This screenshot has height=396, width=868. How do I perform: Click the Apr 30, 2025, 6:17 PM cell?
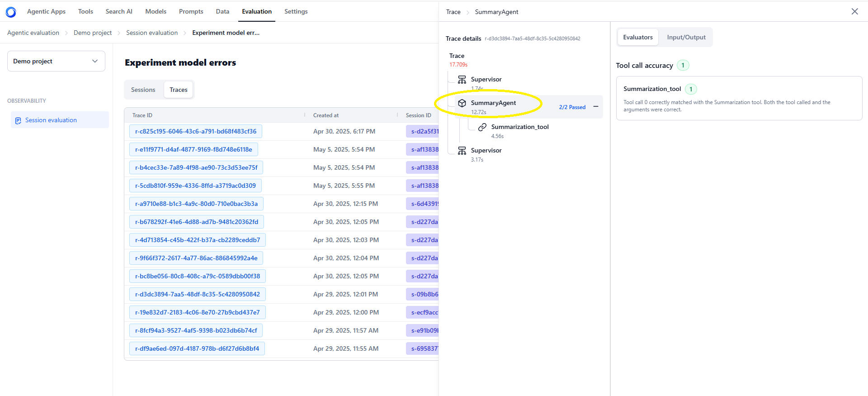click(x=344, y=131)
